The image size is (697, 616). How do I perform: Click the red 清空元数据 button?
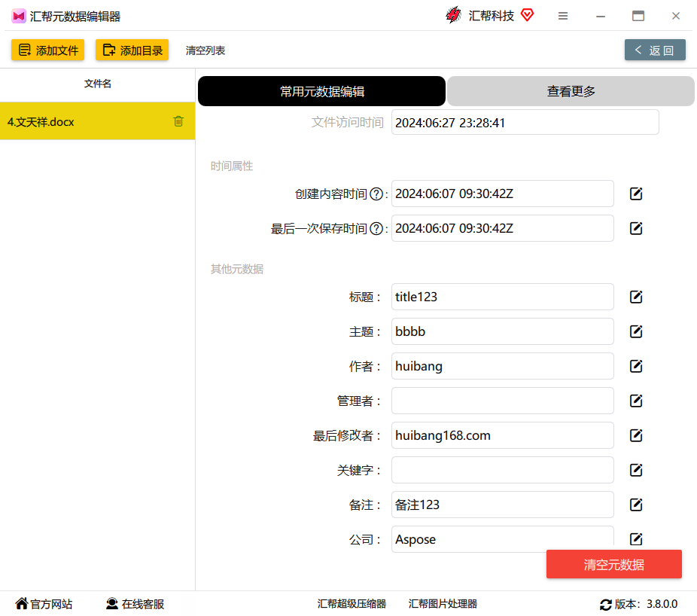pos(614,564)
